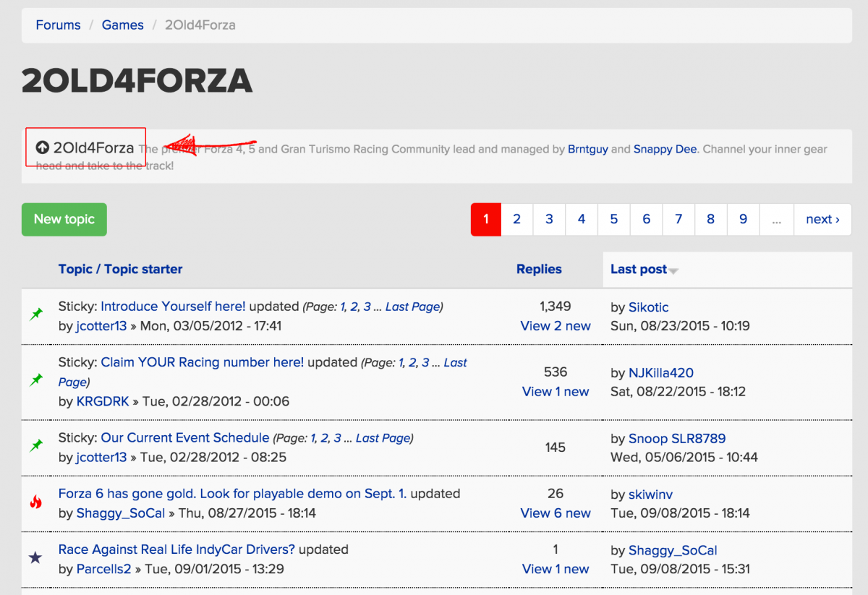Click the date Wed, 05/06/2015 - 10:44
868x595 pixels.
pos(684,457)
